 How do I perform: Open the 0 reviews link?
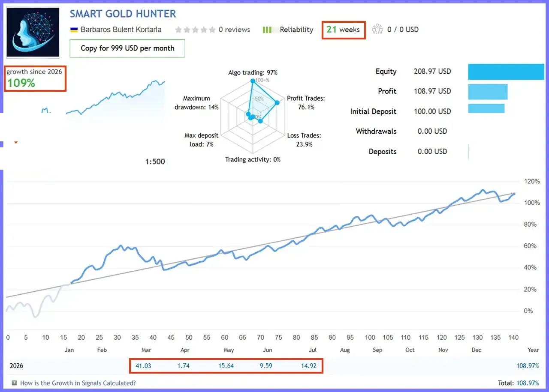click(234, 30)
